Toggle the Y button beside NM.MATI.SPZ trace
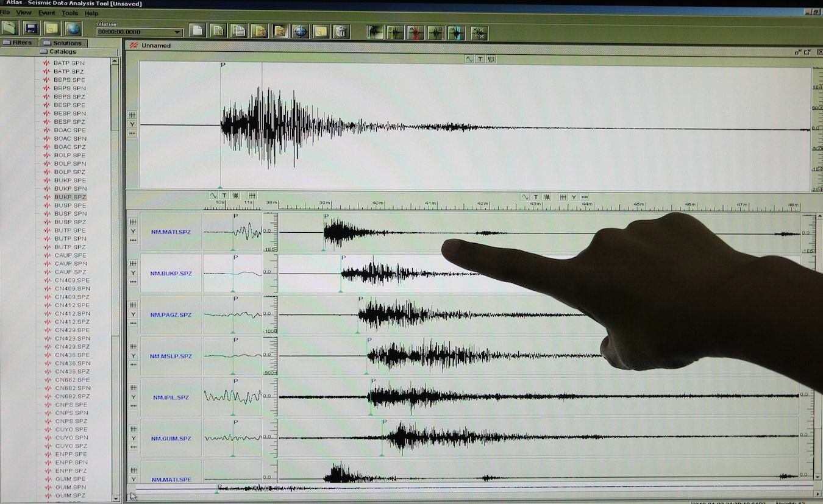823x504 pixels. (133, 232)
